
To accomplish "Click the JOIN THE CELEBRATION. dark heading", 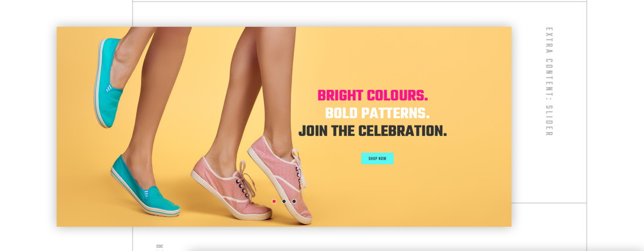I will [373, 131].
